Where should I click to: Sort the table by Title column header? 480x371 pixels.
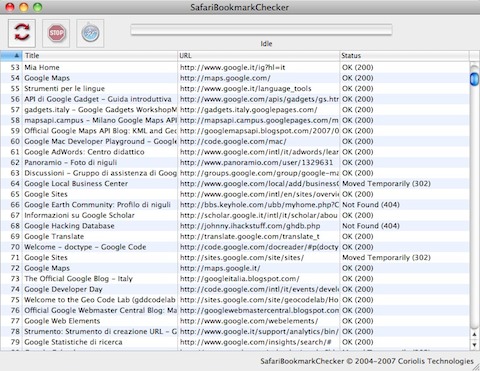point(100,56)
